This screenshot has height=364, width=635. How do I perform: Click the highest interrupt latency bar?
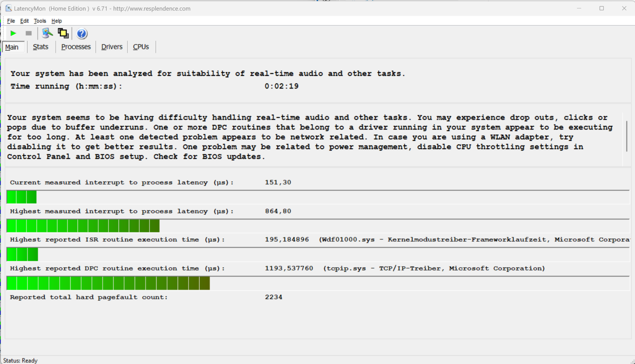83,226
